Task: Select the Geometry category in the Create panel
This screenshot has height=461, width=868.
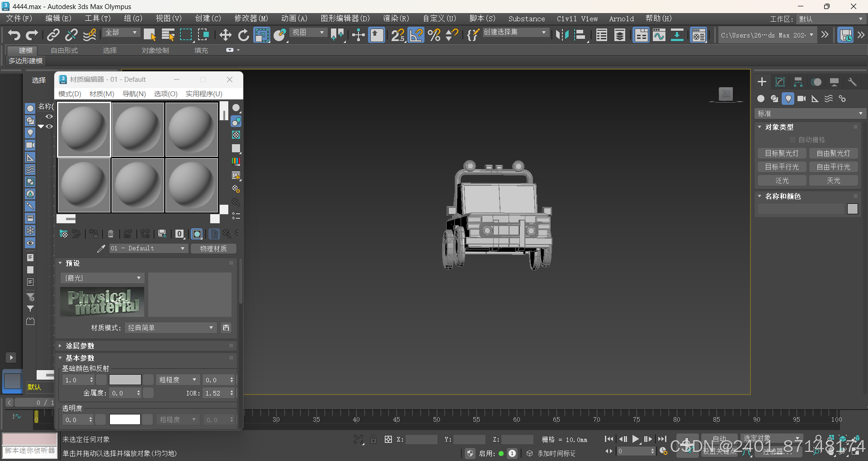Action: point(761,99)
